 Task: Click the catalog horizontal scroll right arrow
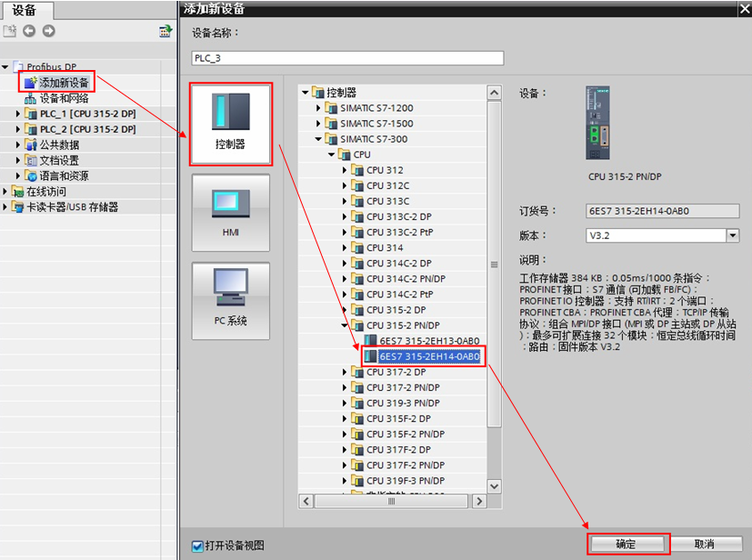pyautogui.click(x=478, y=501)
